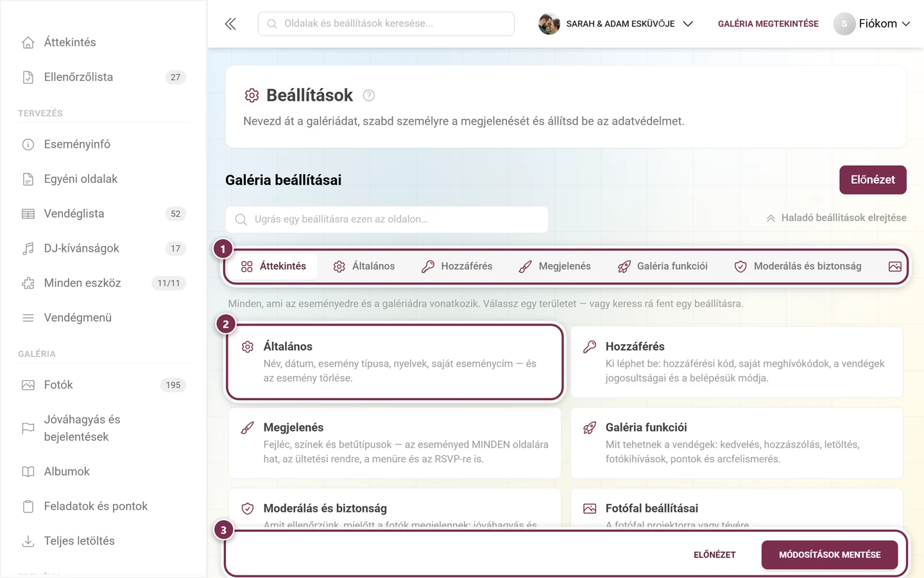Open Fotók in the sidebar

click(x=103, y=385)
